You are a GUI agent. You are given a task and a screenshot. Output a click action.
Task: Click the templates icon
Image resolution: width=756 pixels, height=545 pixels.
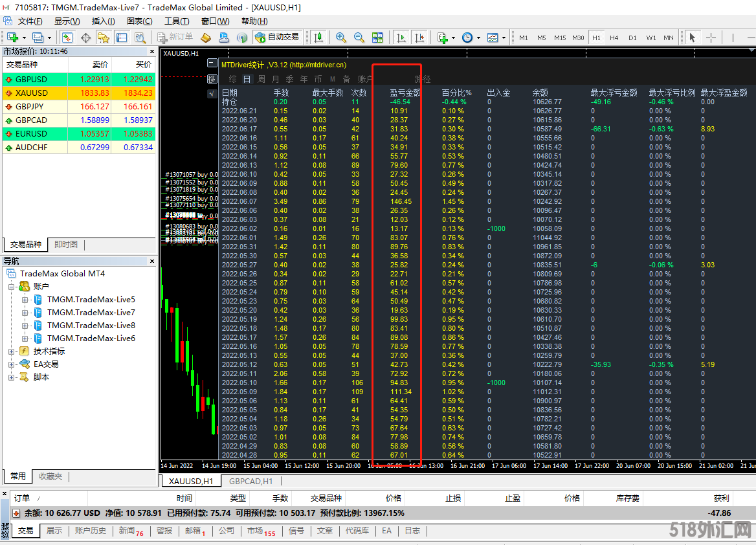coord(493,37)
